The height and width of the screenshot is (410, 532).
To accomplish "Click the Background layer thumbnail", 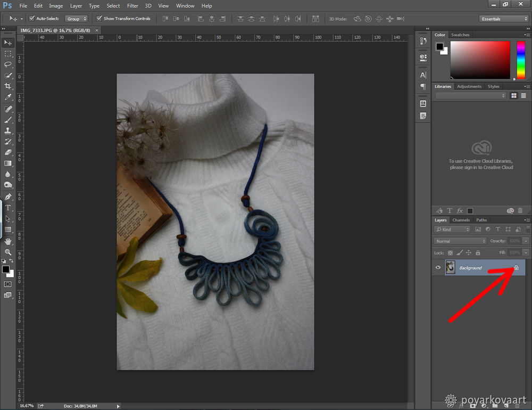I will (450, 268).
